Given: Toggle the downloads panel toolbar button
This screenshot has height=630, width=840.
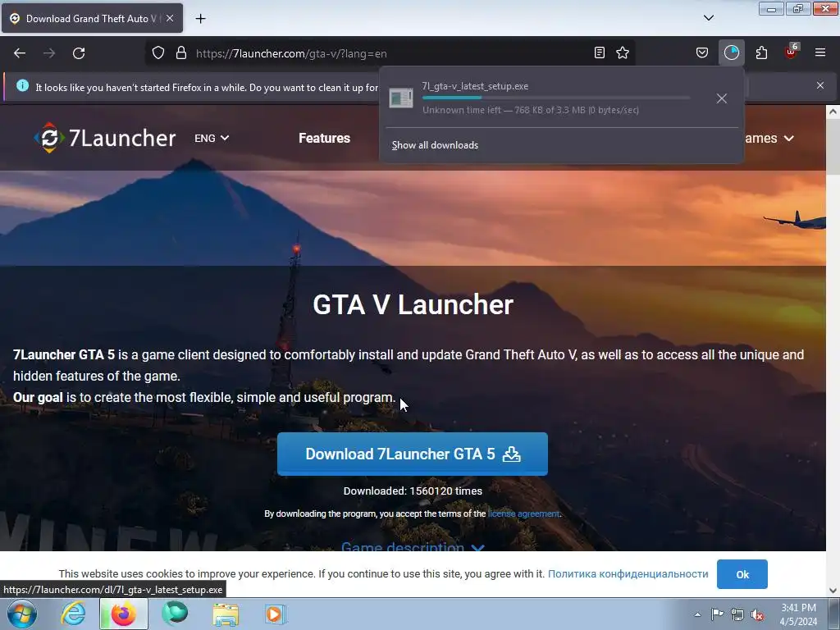Looking at the screenshot, I should (x=731, y=52).
